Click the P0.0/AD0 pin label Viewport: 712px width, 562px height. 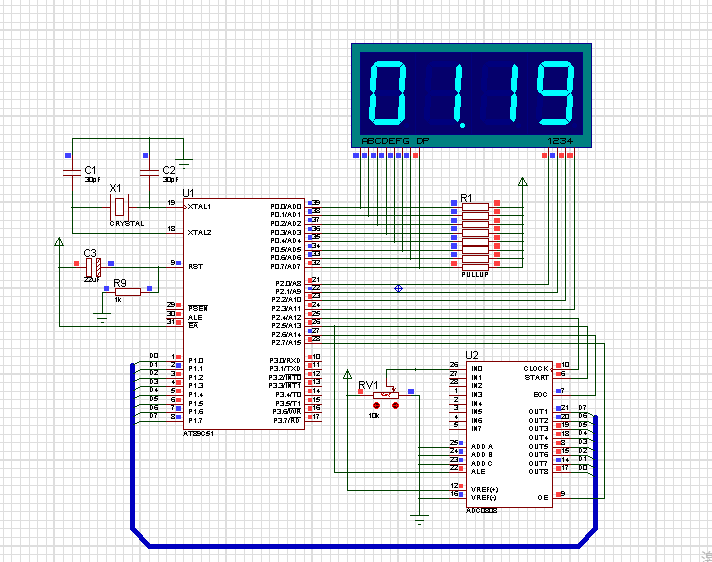pos(286,207)
